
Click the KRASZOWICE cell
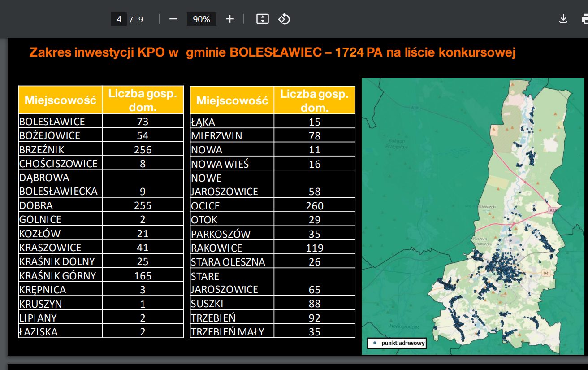[60, 247]
